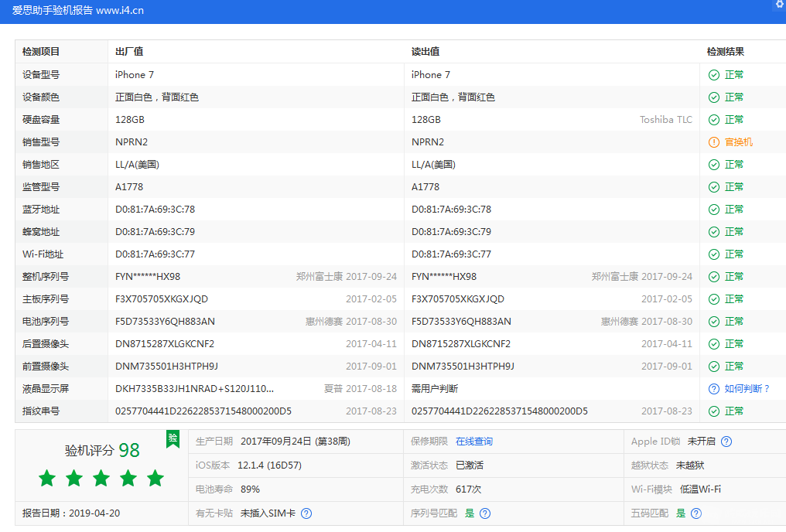Select the check icon in 监管型号 row
The width and height of the screenshot is (786, 532).
pos(714,187)
